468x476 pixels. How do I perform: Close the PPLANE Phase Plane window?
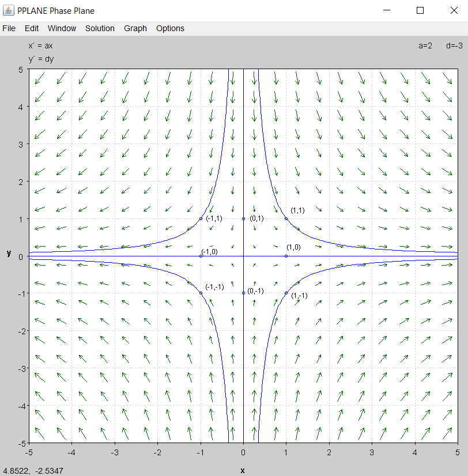pos(454,10)
